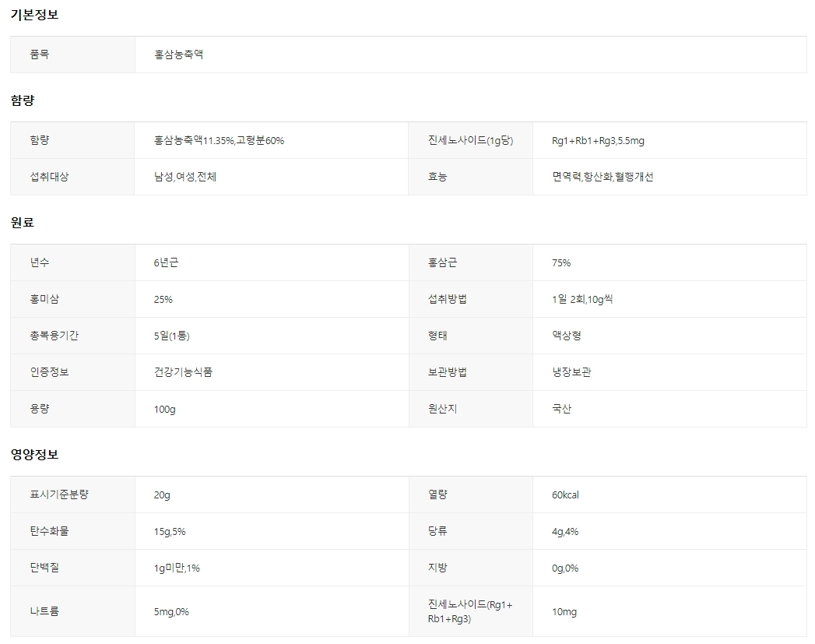Screen dimensions: 815x644
Task: Select the 1일 2회,10g씩 intake method value
Action: click(582, 299)
